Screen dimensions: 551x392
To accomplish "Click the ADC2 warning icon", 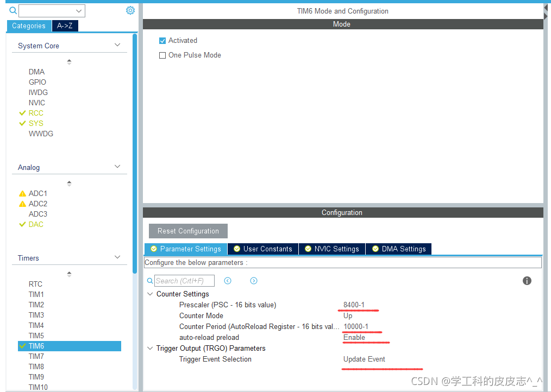I will (x=22, y=204).
